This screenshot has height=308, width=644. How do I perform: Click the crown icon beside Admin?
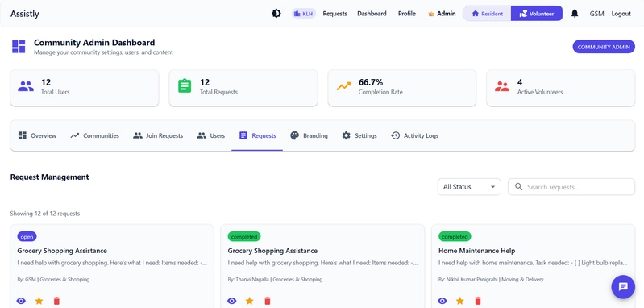[x=431, y=14]
